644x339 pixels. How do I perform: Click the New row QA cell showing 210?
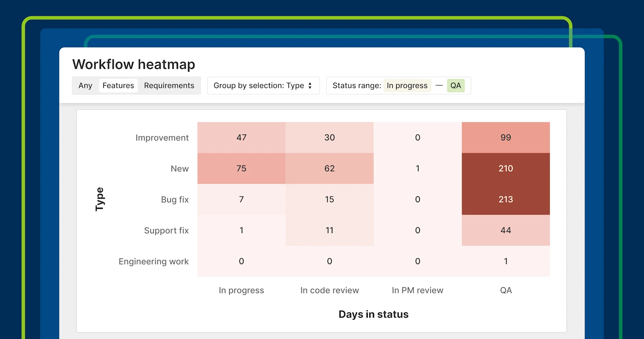(x=505, y=168)
